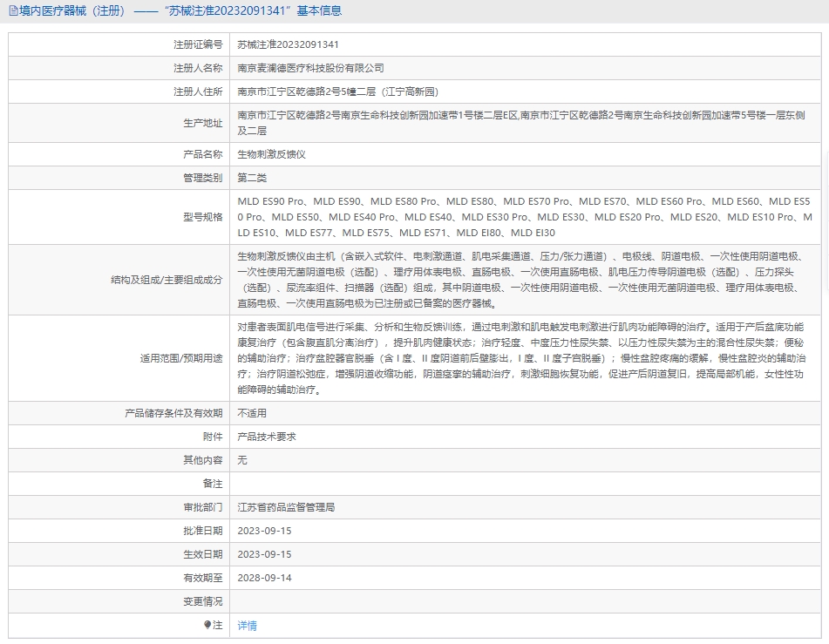Select the production address text with 加速带1号楼
Image resolution: width=829 pixels, height=644 pixels.
(x=521, y=123)
